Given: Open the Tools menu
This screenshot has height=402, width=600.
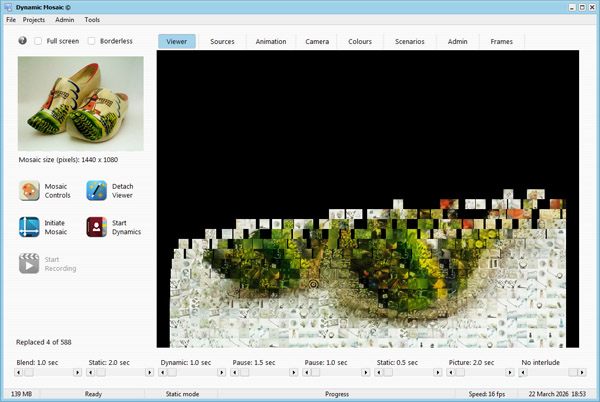Looking at the screenshot, I should [x=92, y=19].
